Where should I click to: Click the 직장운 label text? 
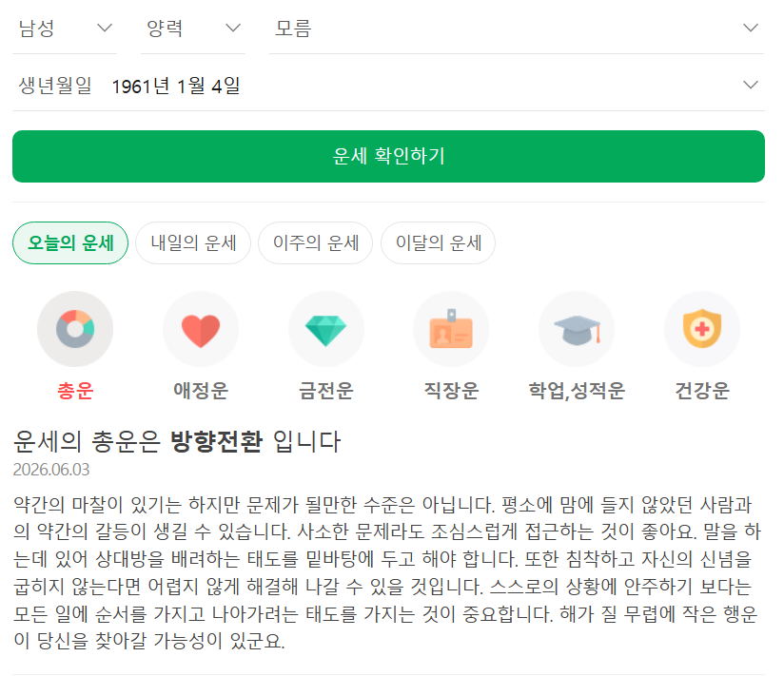451,390
